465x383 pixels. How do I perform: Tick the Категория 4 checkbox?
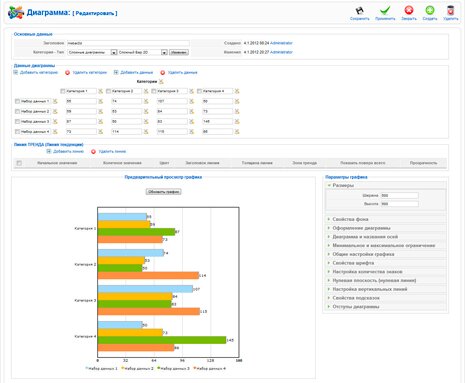coord(199,91)
